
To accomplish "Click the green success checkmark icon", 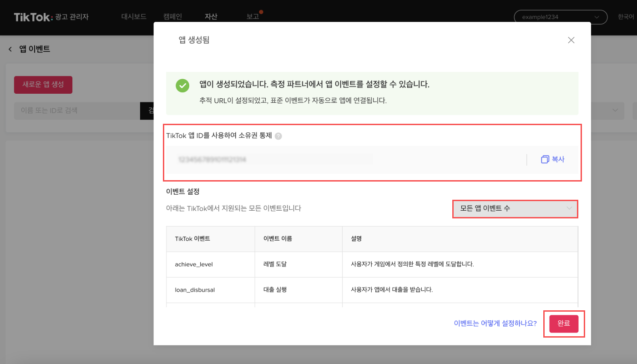I will tap(182, 86).
